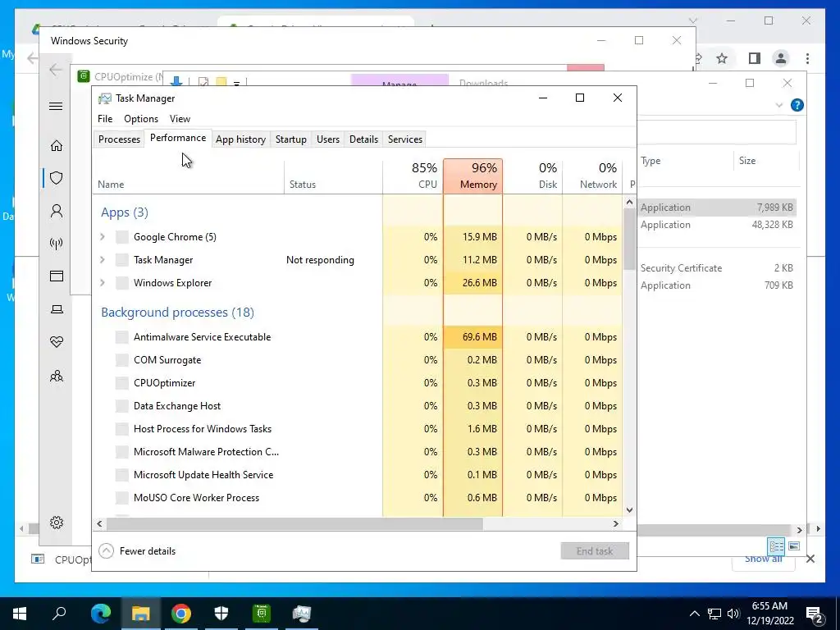Expand File Explorer ribbon chevron
840x630 pixels.
pyautogui.click(x=779, y=106)
